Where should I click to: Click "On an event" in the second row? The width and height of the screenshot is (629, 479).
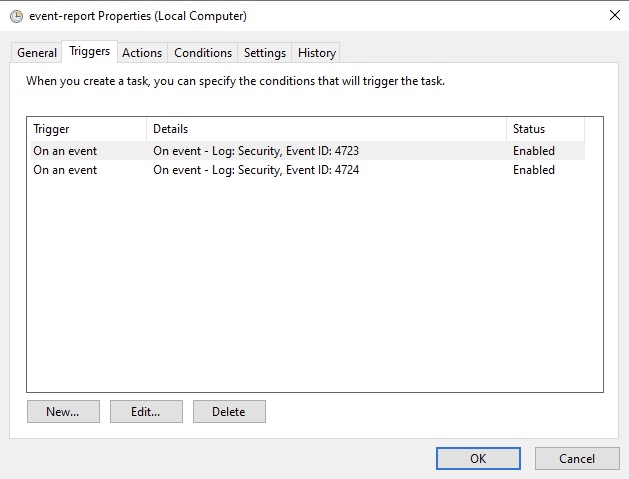tap(65, 170)
